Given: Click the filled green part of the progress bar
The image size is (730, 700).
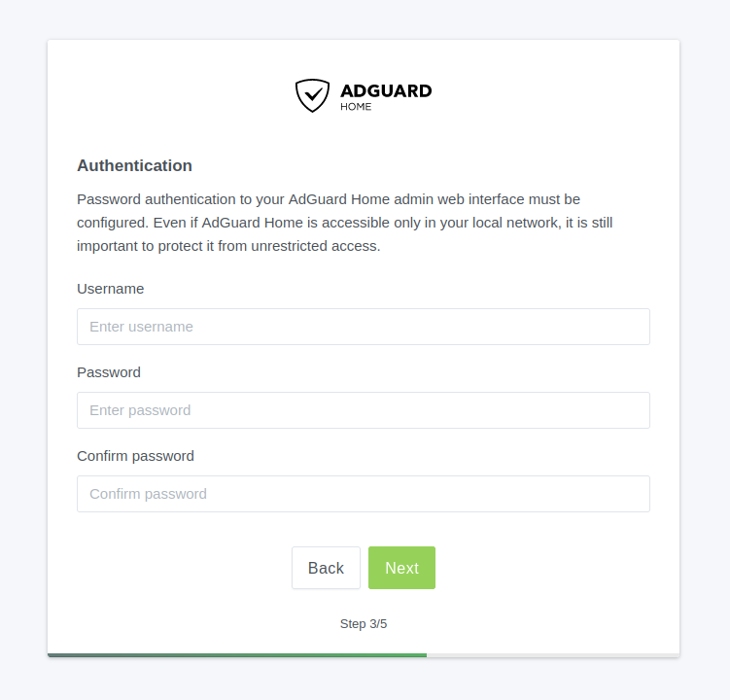Looking at the screenshot, I should click(236, 654).
